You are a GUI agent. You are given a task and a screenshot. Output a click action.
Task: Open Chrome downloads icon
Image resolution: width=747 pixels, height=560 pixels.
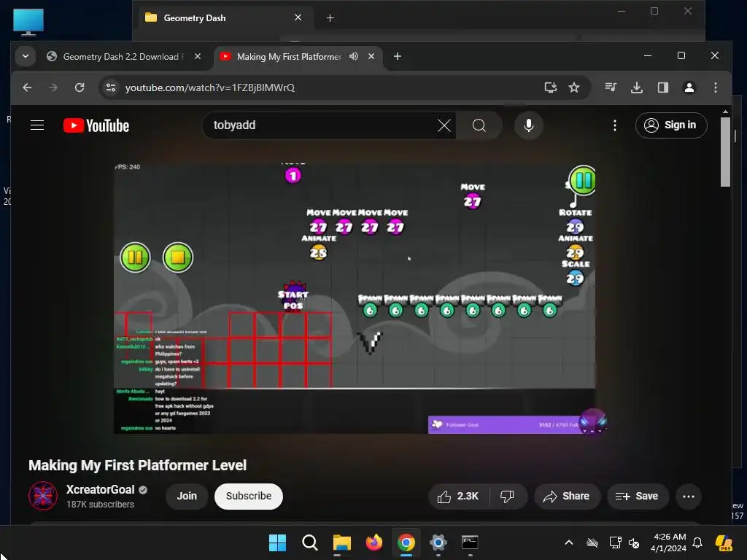tap(636, 87)
